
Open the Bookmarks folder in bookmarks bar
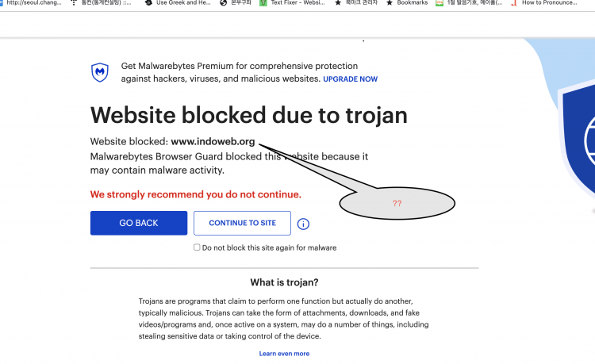click(407, 3)
